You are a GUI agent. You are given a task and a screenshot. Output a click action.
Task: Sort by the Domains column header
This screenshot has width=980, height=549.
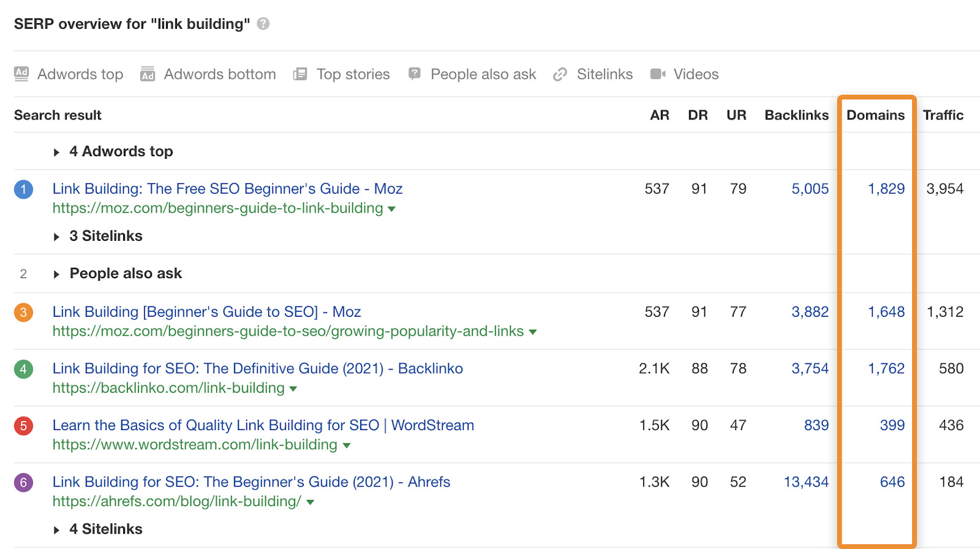tap(875, 115)
